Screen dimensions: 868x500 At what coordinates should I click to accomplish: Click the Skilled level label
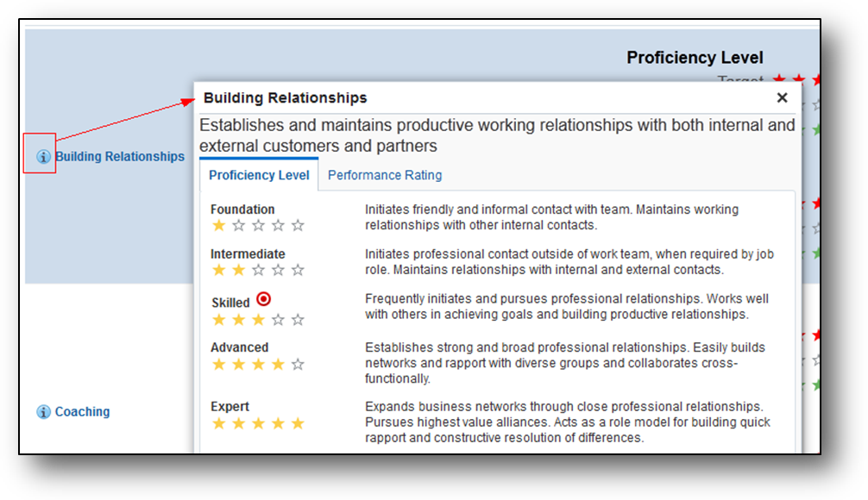[230, 303]
